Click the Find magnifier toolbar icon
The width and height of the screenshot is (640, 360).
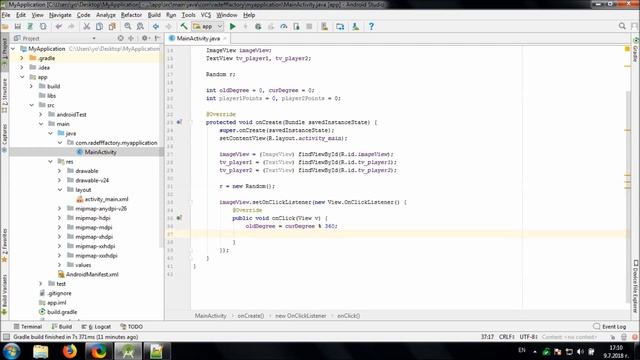[128, 27]
